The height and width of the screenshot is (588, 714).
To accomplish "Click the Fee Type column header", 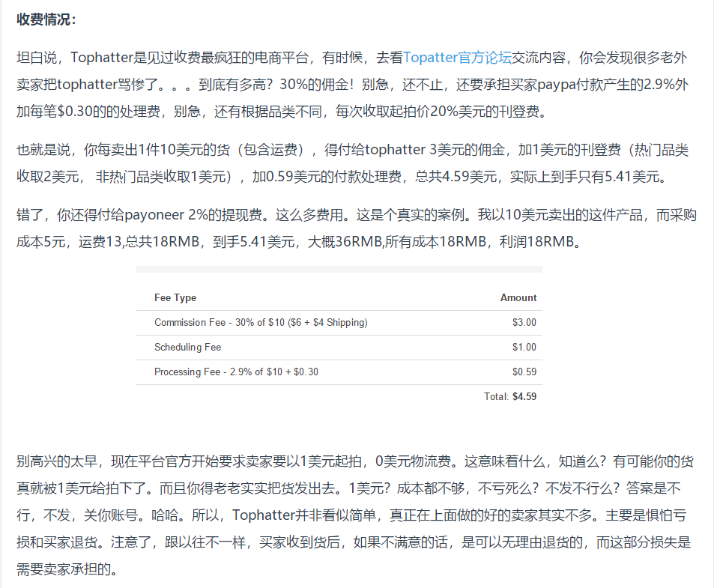I will click(x=175, y=297).
